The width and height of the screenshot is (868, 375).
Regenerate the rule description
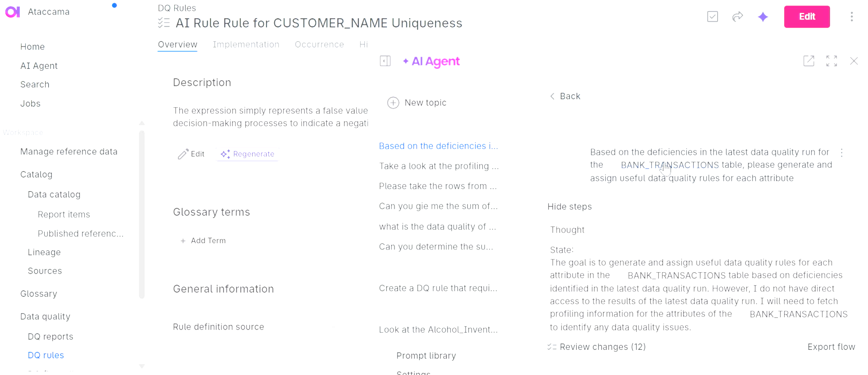(x=248, y=154)
